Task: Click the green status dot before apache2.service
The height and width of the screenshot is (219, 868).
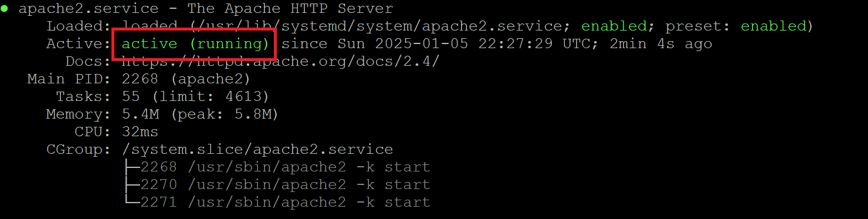Action: pos(4,9)
